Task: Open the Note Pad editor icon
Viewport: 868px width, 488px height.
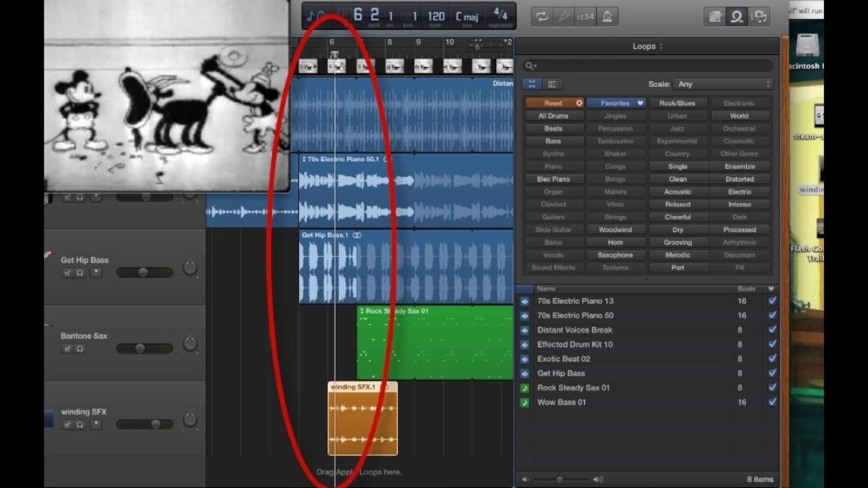Action: coord(714,16)
